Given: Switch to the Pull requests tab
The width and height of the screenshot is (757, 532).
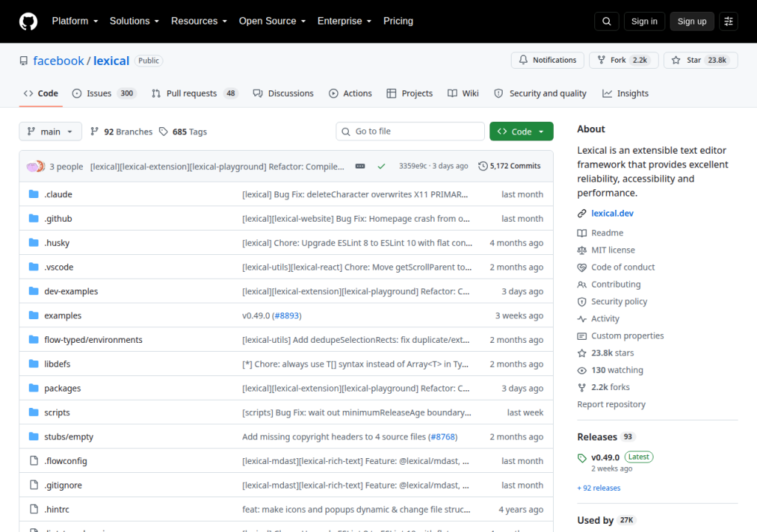Looking at the screenshot, I should tap(194, 93).
